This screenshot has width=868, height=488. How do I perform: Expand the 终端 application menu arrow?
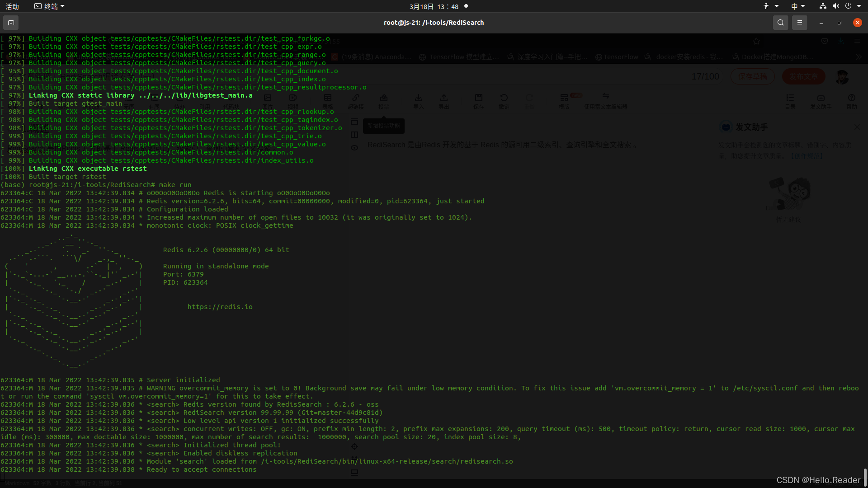click(62, 6)
